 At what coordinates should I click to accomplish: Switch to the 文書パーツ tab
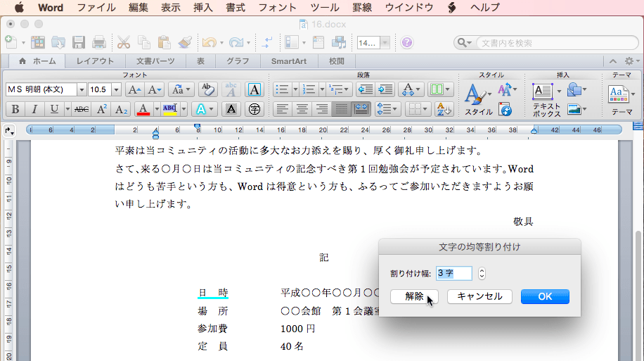point(155,61)
